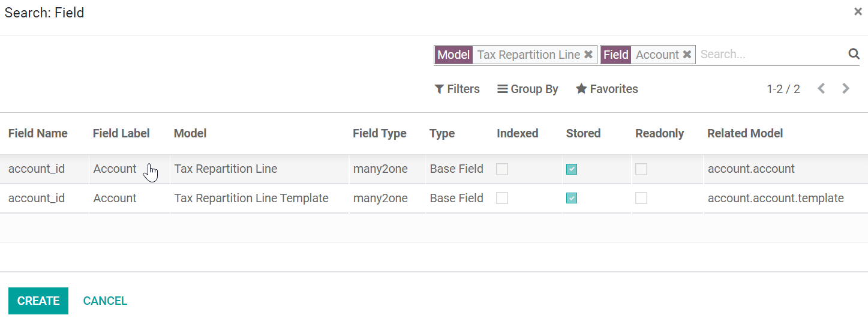Viewport: 868px width, 321px height.
Task: Close the Search: Field dialog
Action: [x=858, y=11]
